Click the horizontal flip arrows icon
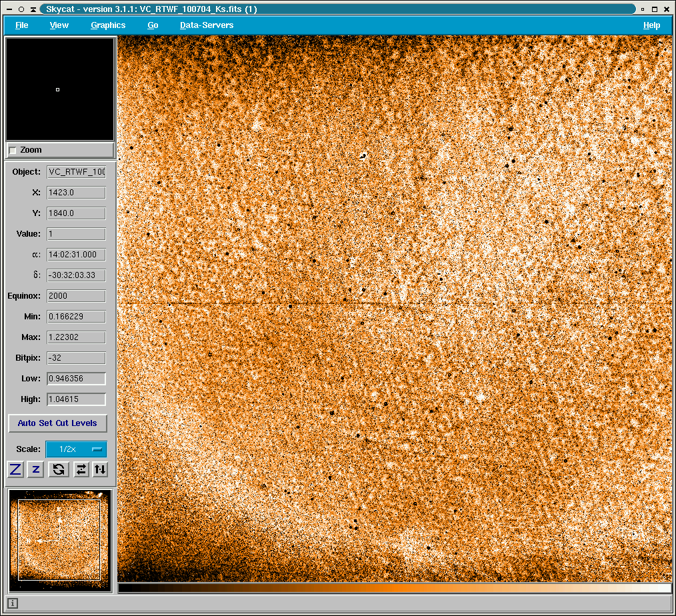The image size is (676, 616). click(81, 469)
